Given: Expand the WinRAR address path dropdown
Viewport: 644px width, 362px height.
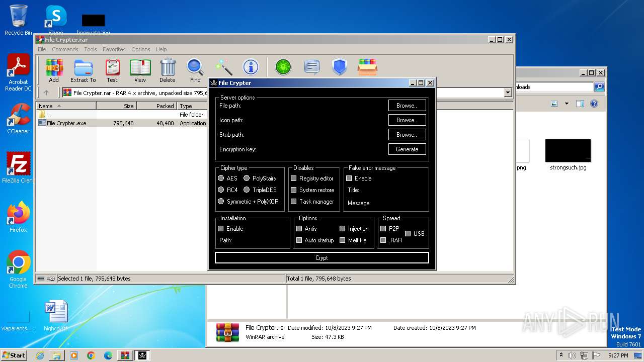Looking at the screenshot, I should (508, 93).
